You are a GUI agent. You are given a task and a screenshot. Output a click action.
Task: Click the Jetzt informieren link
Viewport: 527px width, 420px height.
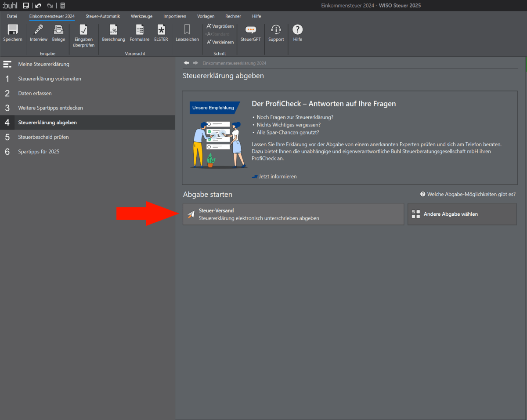tap(278, 176)
